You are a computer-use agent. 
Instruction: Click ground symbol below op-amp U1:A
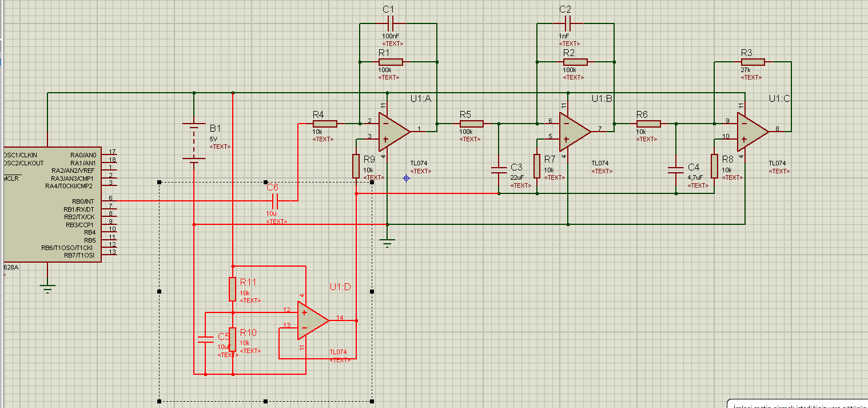[x=388, y=243]
